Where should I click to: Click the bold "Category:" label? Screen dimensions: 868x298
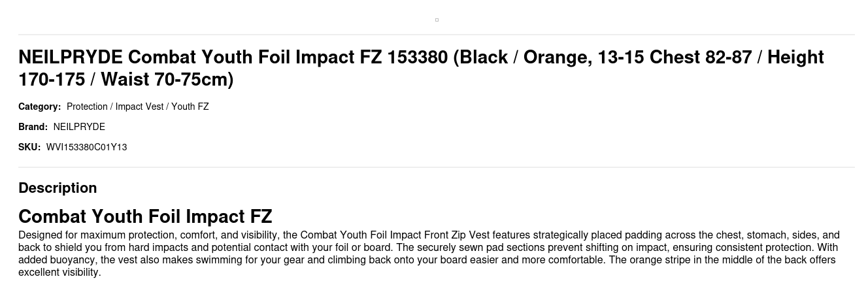(x=39, y=107)
